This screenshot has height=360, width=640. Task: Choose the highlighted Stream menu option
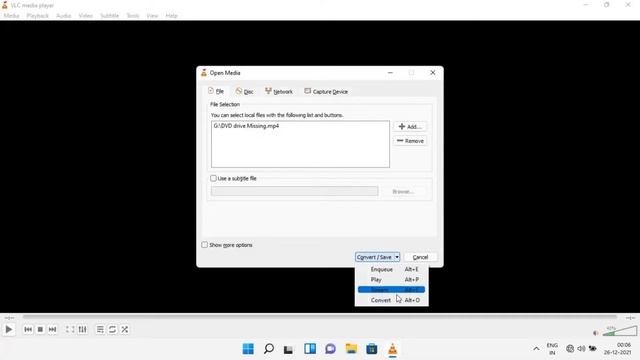pyautogui.click(x=391, y=290)
